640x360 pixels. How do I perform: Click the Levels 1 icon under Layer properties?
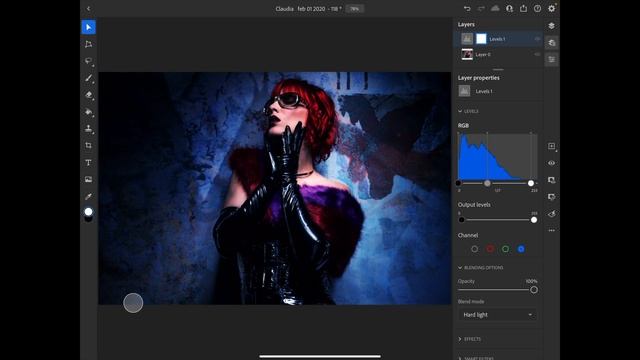[464, 91]
